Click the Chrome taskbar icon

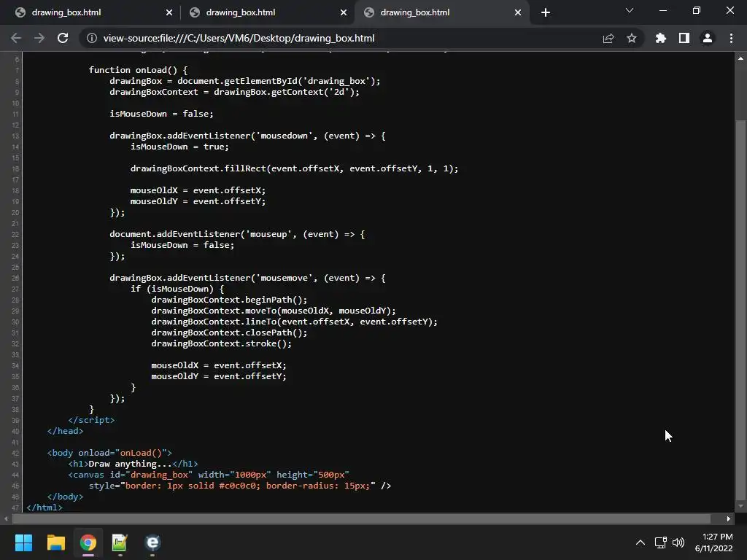(x=88, y=542)
